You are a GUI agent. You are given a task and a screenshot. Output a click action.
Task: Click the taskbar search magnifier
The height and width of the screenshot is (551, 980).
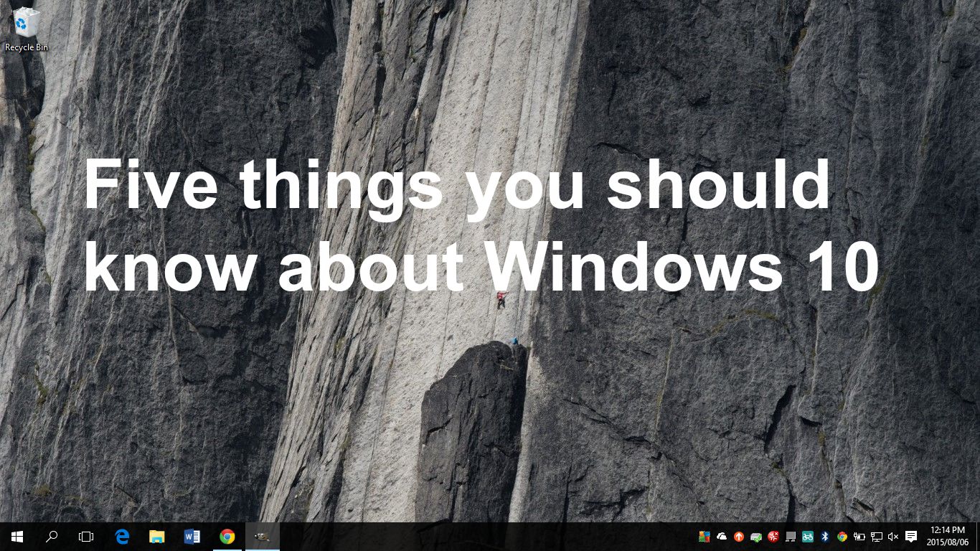click(x=52, y=537)
